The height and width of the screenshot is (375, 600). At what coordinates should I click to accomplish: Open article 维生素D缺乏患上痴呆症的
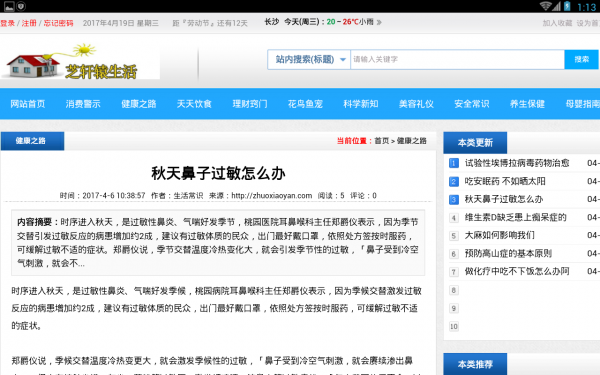tap(515, 217)
